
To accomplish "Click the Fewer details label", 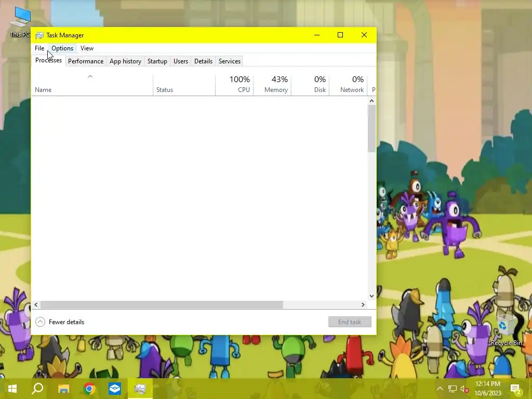I will click(x=66, y=322).
